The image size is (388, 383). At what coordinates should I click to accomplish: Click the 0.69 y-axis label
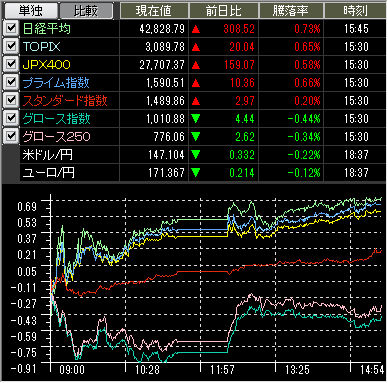click(x=27, y=207)
